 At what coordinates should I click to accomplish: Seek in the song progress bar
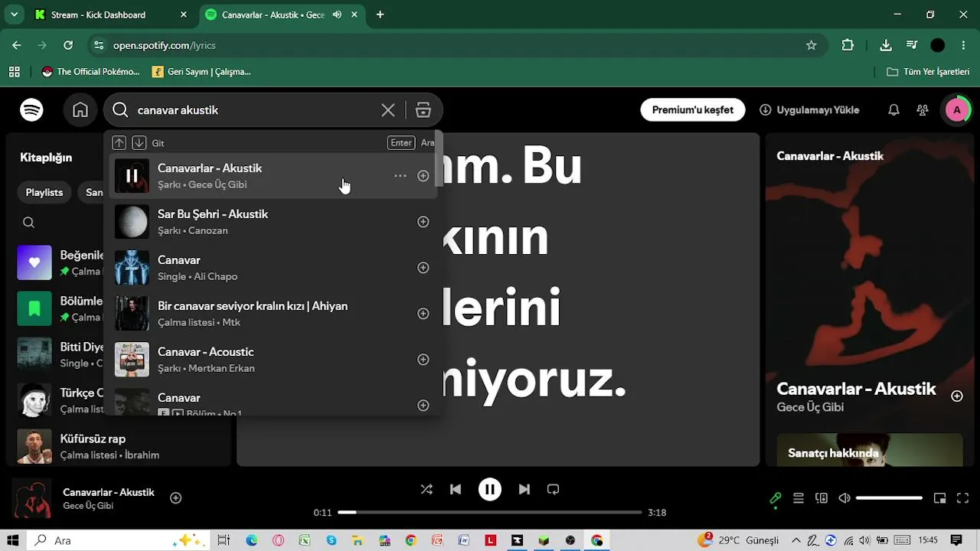point(490,513)
